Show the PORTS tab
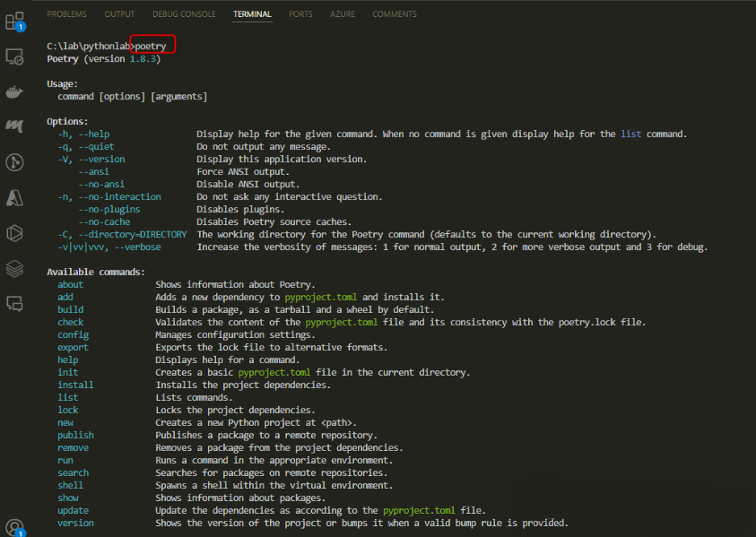Screen dimensions: 756x537 click(300, 14)
